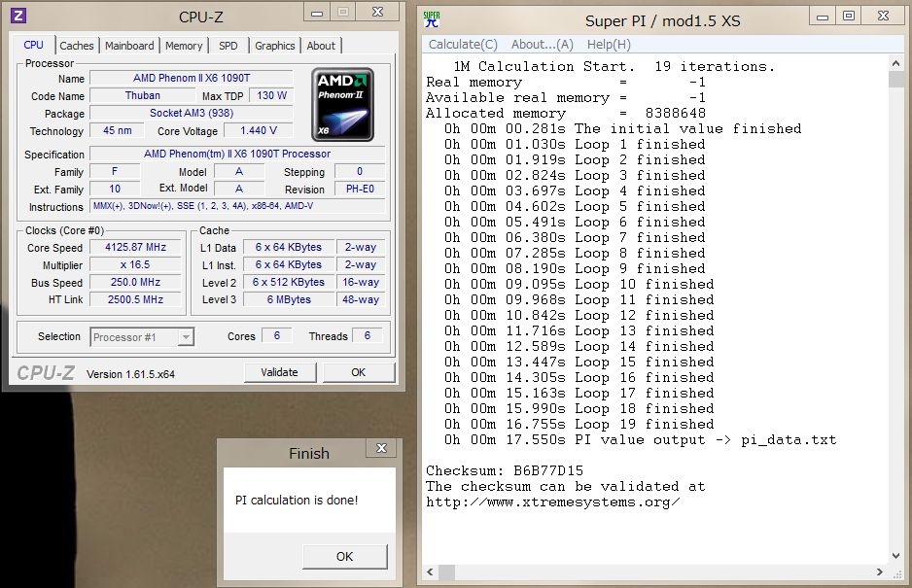Click the 'Loop 10 finished' line

579,284
